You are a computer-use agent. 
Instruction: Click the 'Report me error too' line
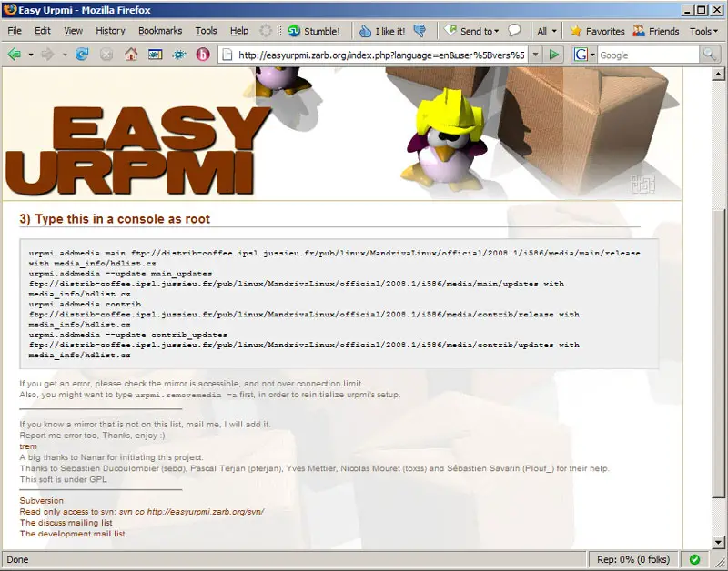92,436
